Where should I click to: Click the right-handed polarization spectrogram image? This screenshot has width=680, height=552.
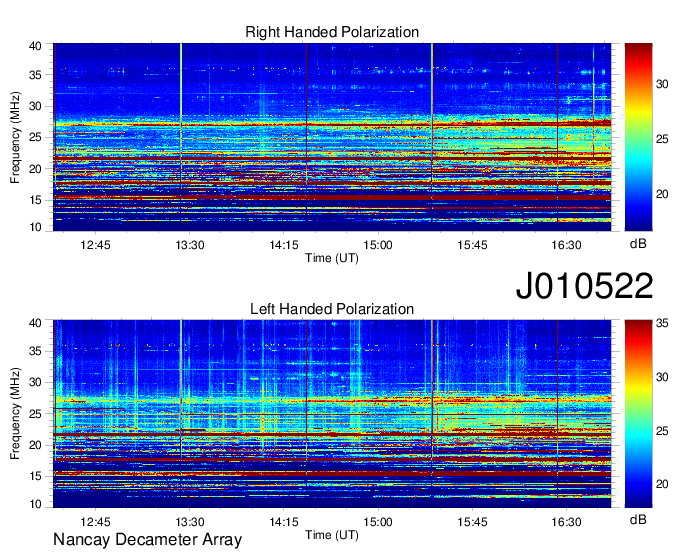(x=332, y=137)
